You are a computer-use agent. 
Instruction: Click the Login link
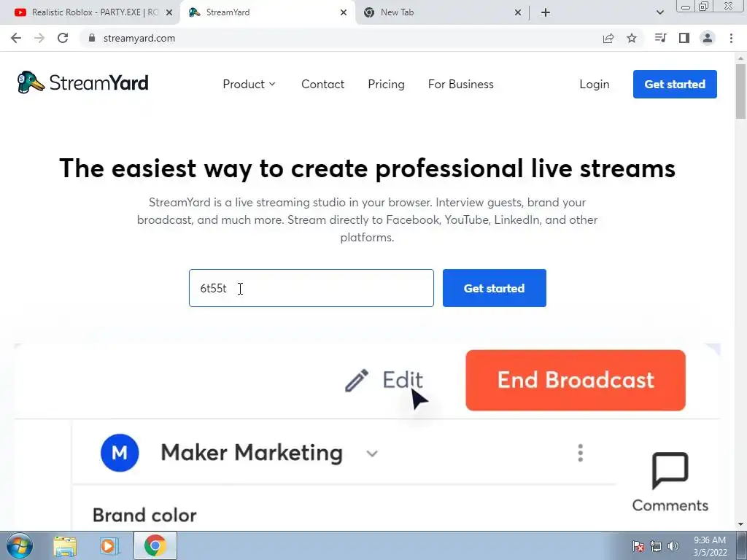(x=594, y=85)
